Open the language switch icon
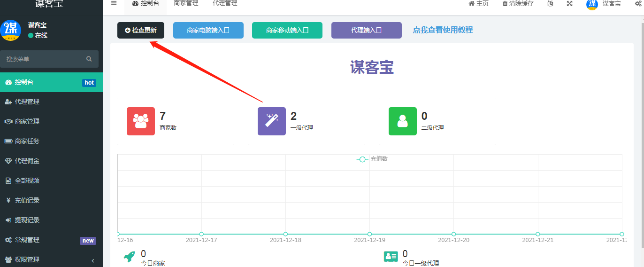The height and width of the screenshot is (267, 644). pos(551,3)
